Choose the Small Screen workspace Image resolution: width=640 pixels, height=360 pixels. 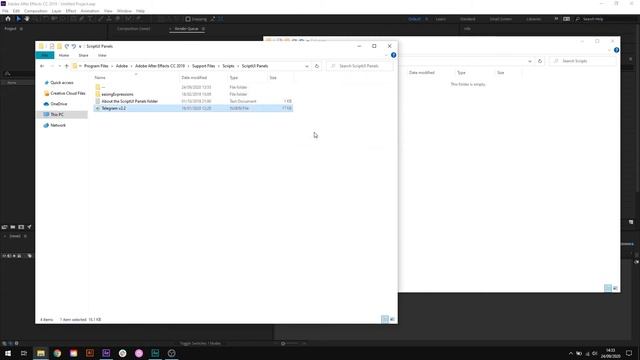click(500, 19)
